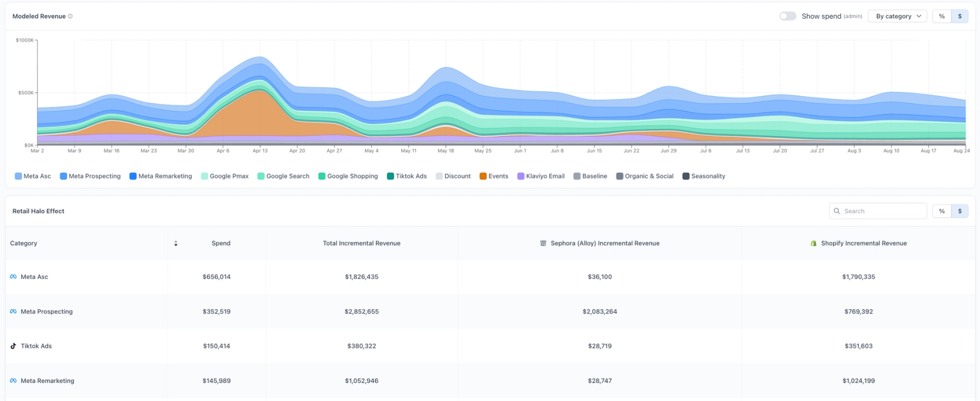Toggle Seasonality legend item
Screen dimensions: 980x401
703,176
